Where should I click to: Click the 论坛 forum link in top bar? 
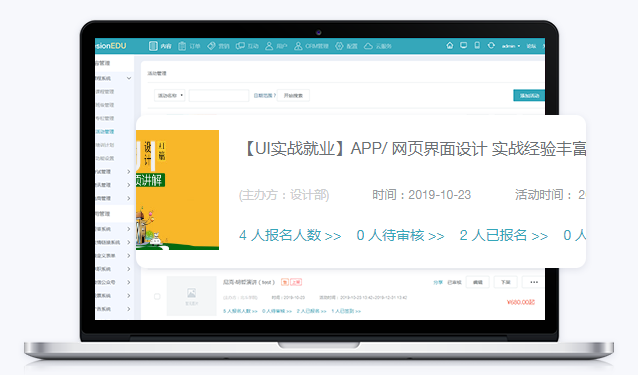click(x=531, y=46)
